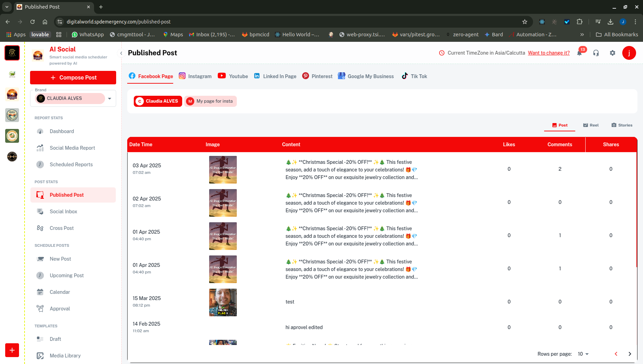Collapse the sidebar with the chevron
The width and height of the screenshot is (643, 364).
pos(121,53)
